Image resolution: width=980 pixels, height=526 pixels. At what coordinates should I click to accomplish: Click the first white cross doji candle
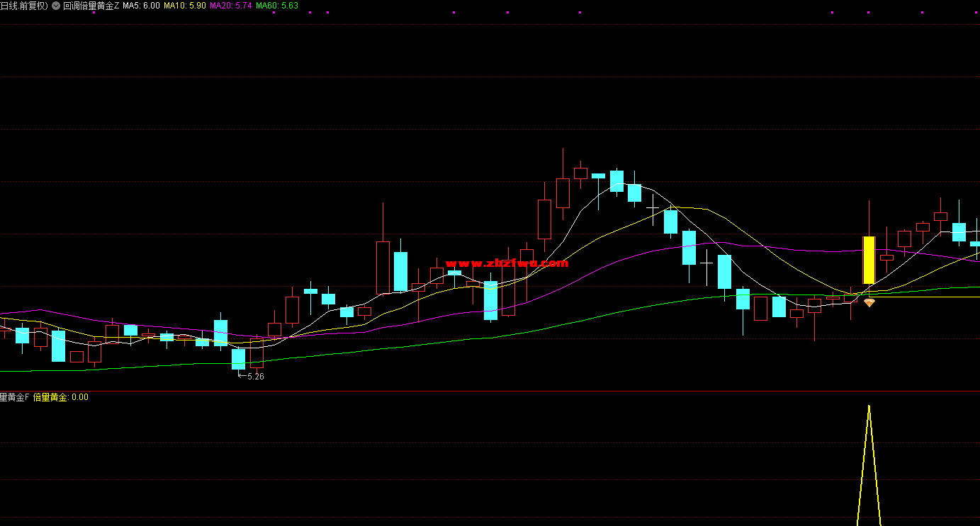[x=653, y=207]
